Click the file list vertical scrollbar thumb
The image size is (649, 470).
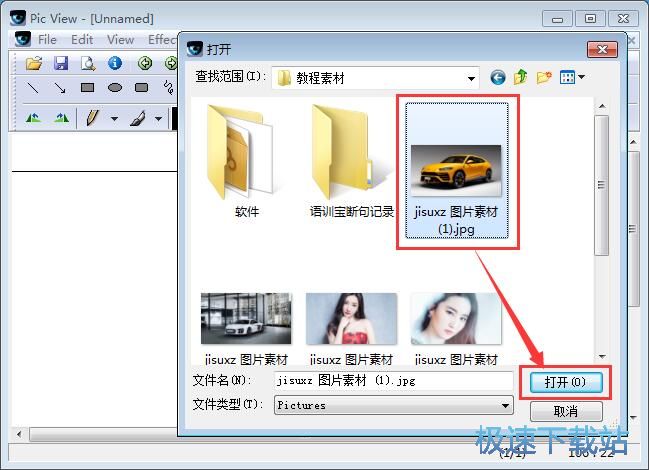[x=602, y=185]
